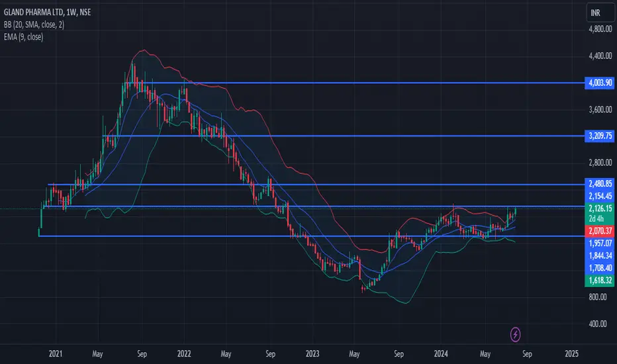
Task: Click the 1,708.40 price label
Action: 599,268
